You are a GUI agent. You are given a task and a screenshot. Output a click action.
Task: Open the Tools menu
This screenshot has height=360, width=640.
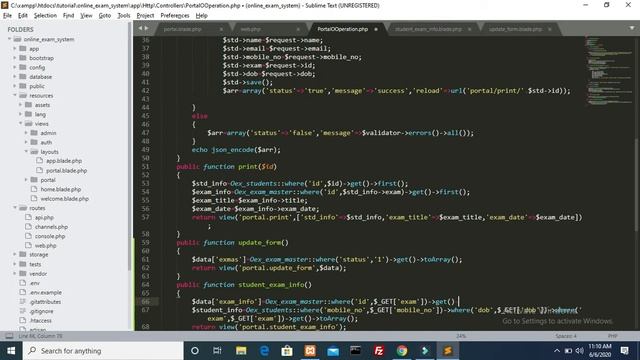tap(124, 16)
